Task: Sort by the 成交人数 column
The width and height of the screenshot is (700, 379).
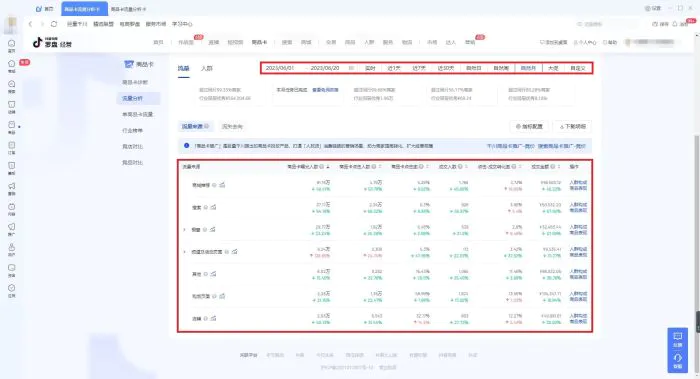Action: [467, 167]
